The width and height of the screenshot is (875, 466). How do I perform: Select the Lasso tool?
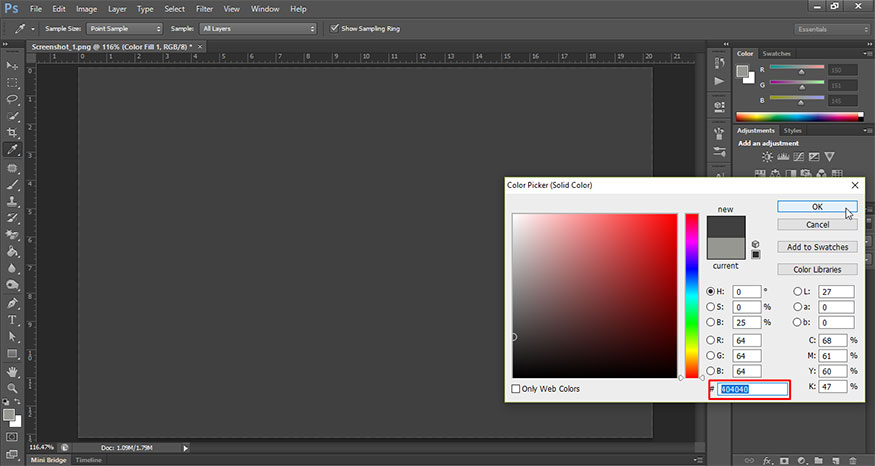coord(12,99)
